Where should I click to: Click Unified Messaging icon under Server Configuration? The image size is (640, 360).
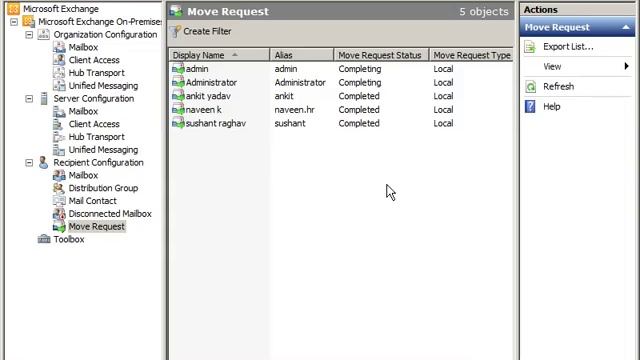pos(59,150)
